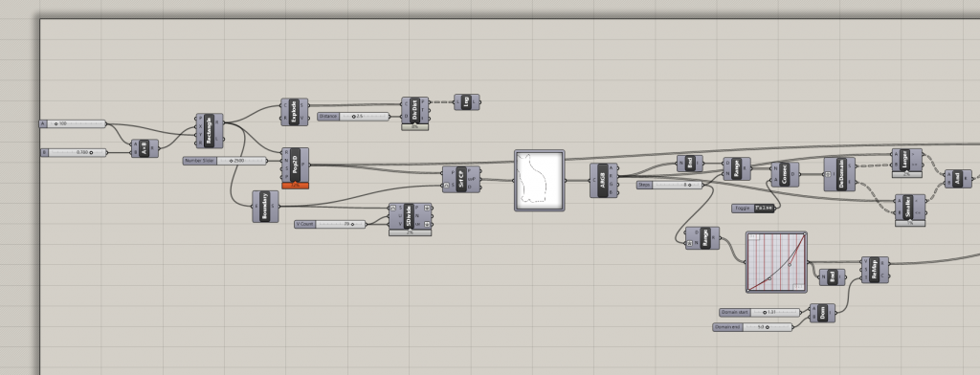This screenshot has width=980, height=375.
Task: Click the Number Slider set to 2500
Action: point(225,161)
